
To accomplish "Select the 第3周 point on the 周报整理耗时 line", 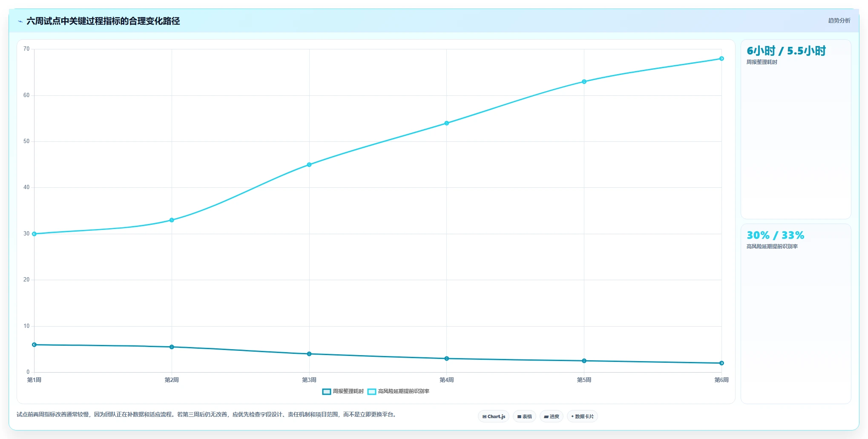I will coord(309,354).
